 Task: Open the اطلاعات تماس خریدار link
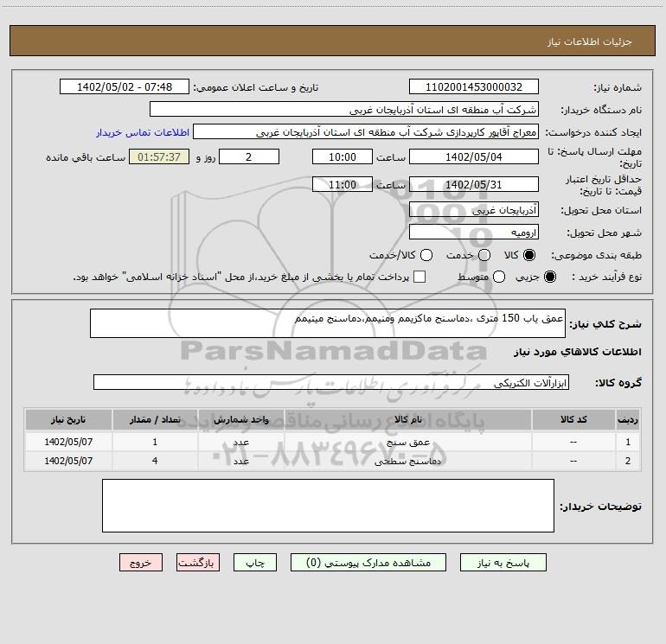click(143, 132)
